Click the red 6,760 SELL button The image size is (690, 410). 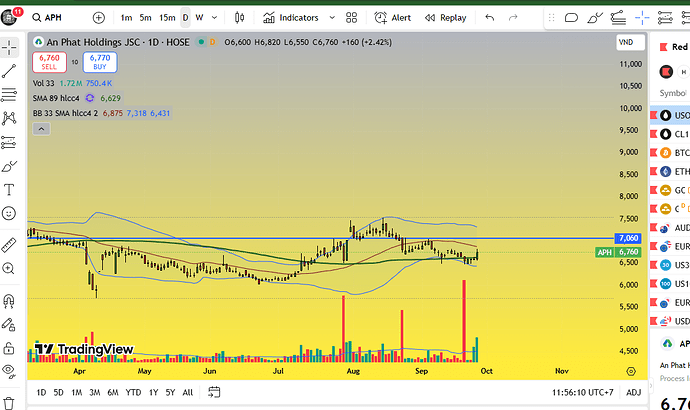tap(49, 62)
